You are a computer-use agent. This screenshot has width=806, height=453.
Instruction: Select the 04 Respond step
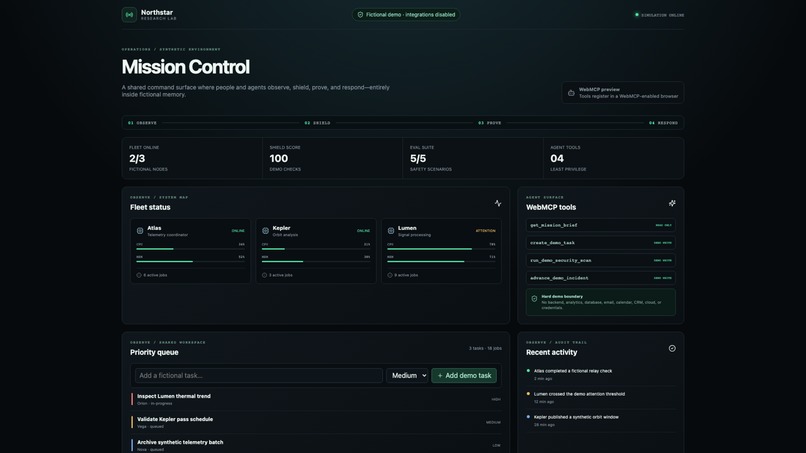pyautogui.click(x=663, y=123)
